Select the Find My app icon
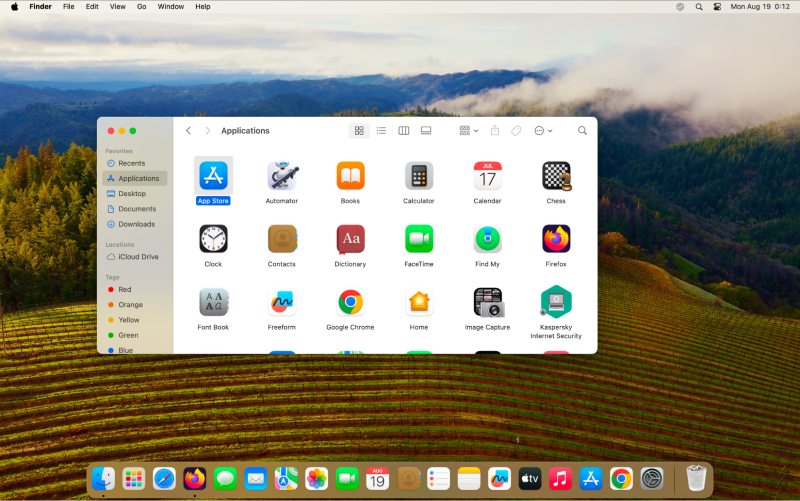Image resolution: width=800 pixels, height=501 pixels. 487,239
